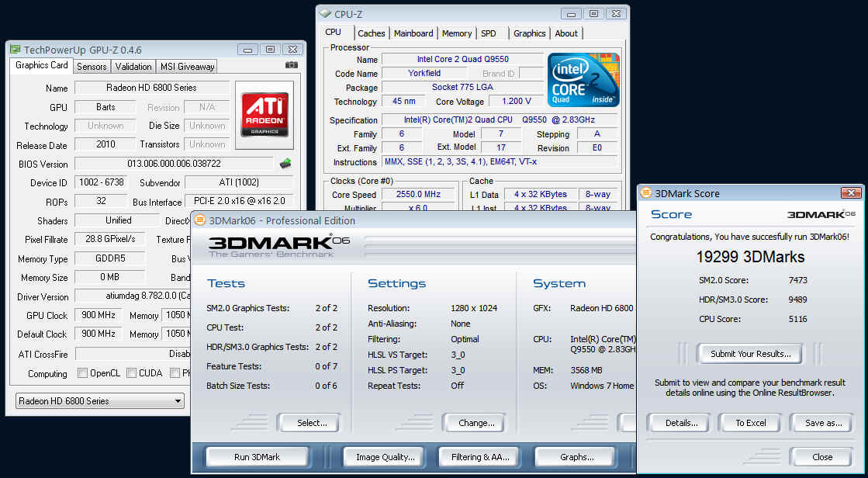Click the Package field Socket 775 LGA
The width and height of the screenshot is (868, 478).
(x=463, y=87)
